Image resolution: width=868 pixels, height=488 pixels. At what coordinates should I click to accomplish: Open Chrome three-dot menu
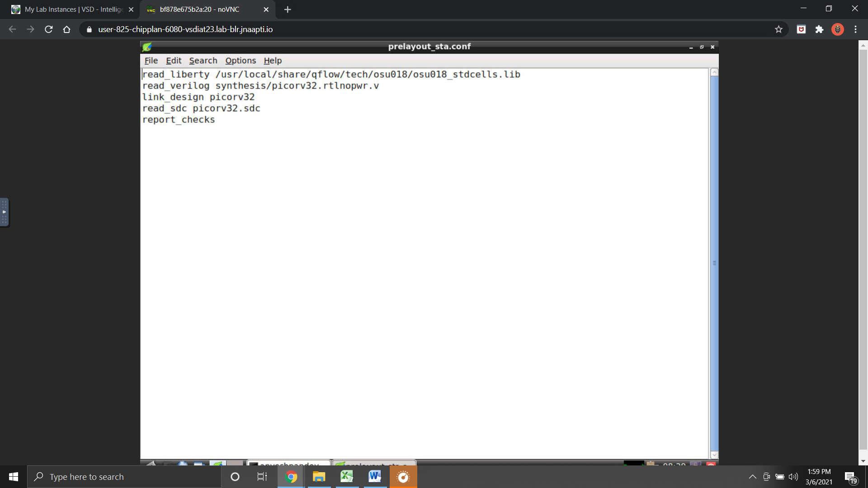855,29
